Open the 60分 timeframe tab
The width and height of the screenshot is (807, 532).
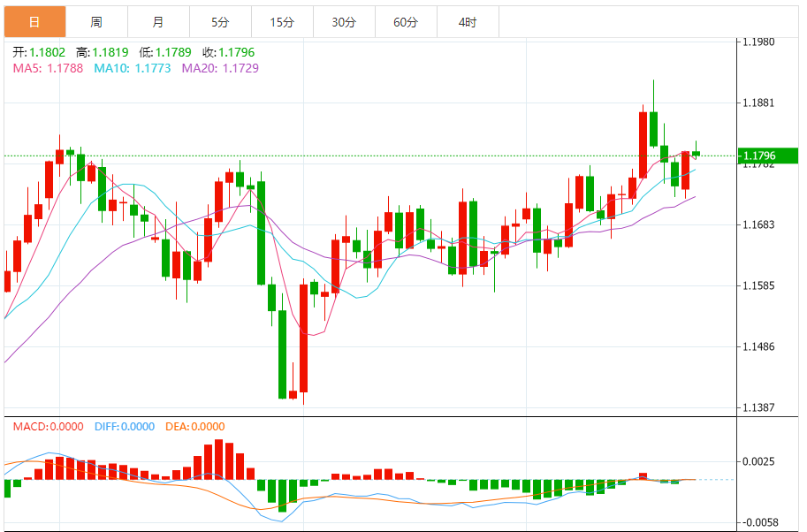[x=406, y=22]
